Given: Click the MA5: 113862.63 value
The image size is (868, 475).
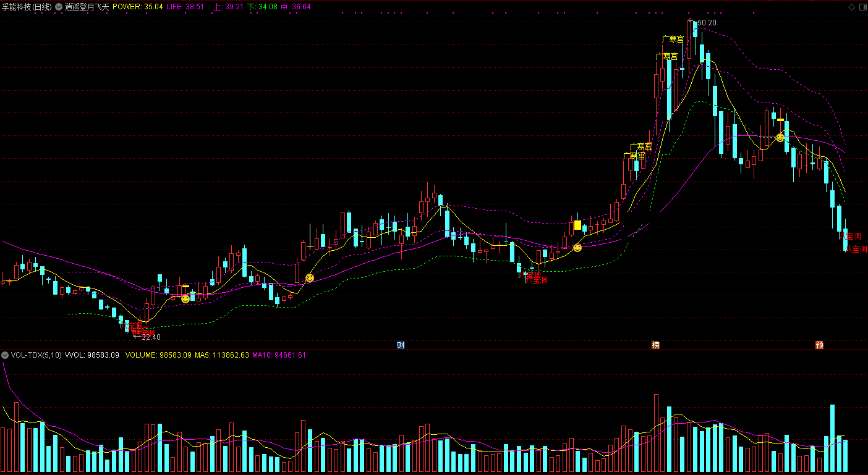Looking at the screenshot, I should tap(222, 355).
